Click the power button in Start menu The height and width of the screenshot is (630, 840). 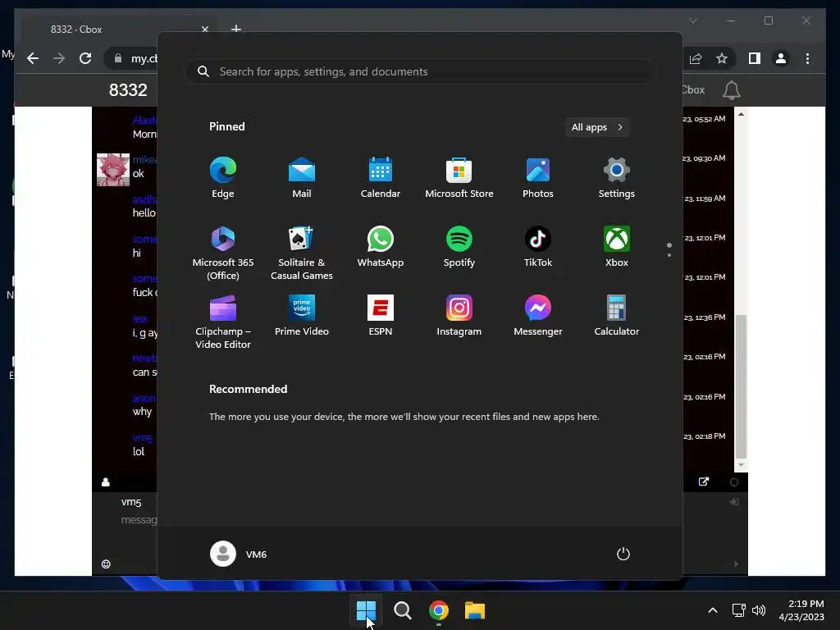coord(623,554)
